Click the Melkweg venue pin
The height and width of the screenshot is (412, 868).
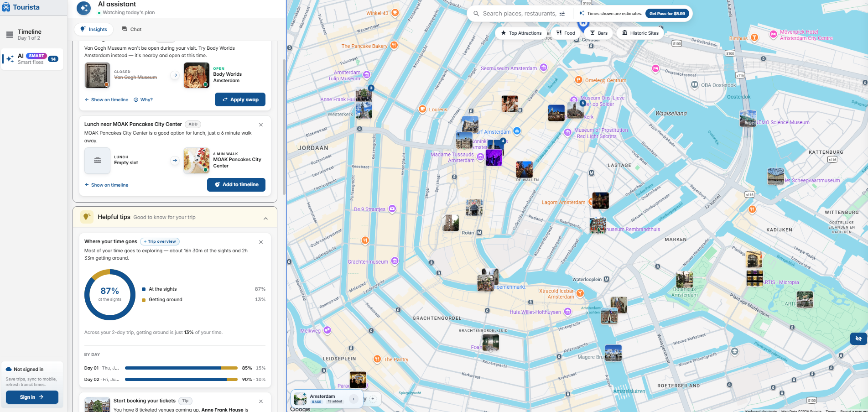click(327, 330)
